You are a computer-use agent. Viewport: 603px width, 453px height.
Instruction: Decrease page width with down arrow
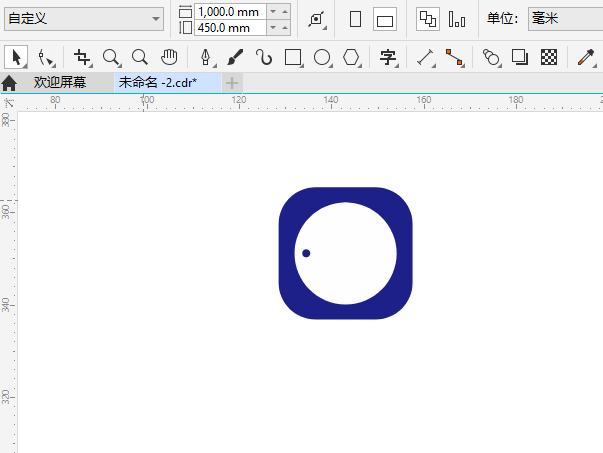273,12
